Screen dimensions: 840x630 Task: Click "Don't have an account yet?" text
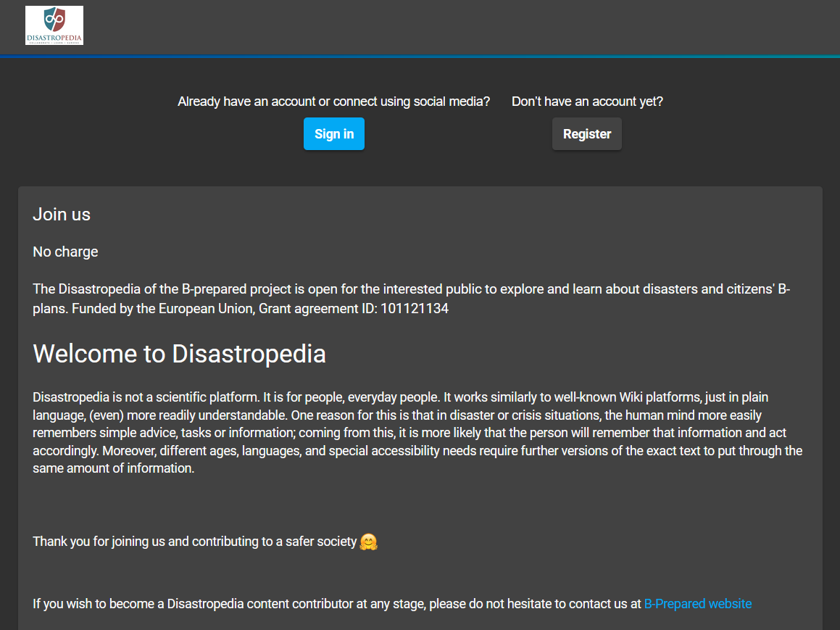tap(587, 101)
